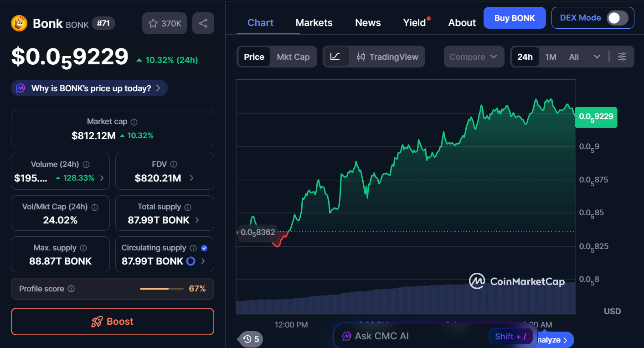The height and width of the screenshot is (348, 644).
Task: Open the News tab
Action: click(x=367, y=22)
